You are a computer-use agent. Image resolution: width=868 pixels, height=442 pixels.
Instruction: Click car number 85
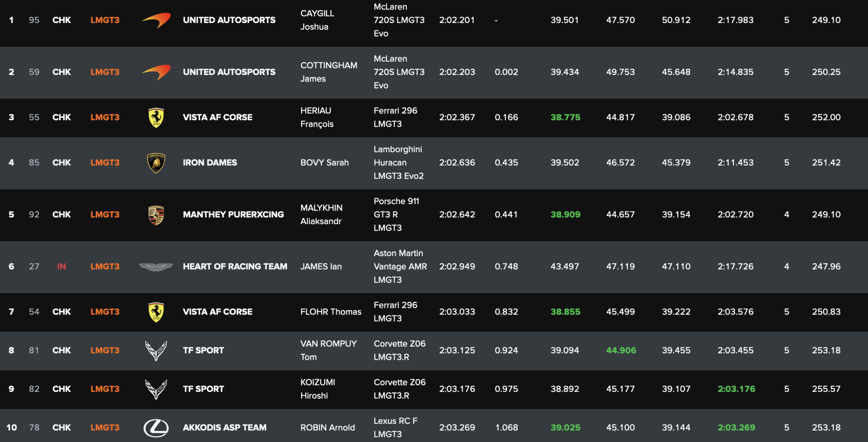[34, 163]
